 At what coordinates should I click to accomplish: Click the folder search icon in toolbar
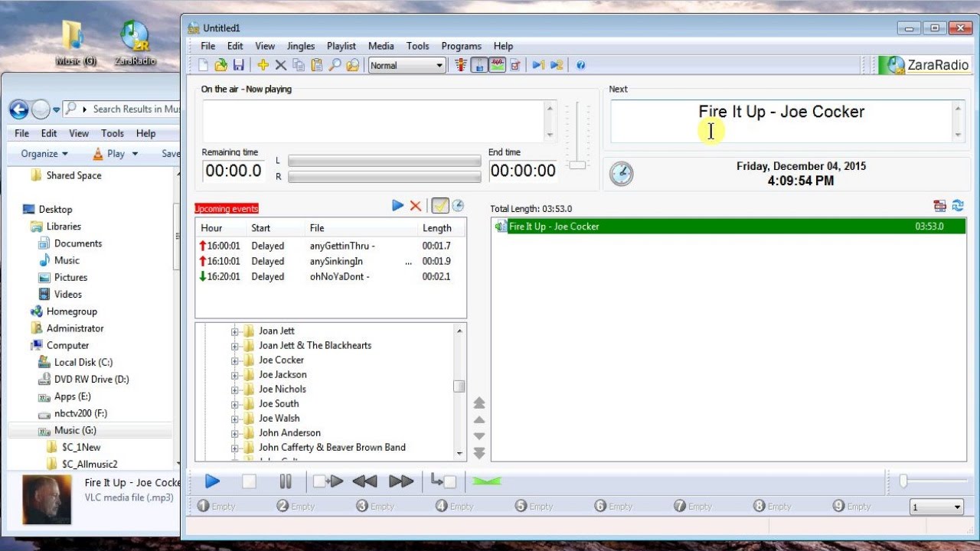point(352,66)
